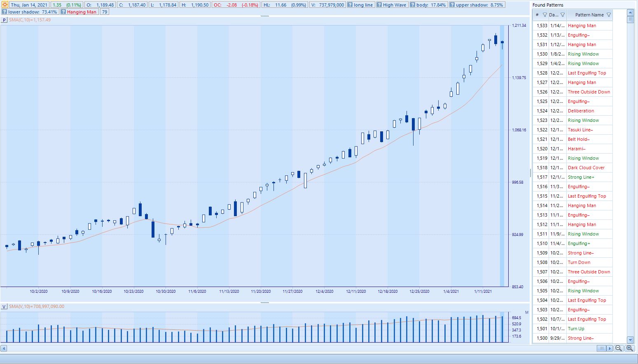Select Dark Cloud Cover pattern row
The height and width of the screenshot is (364, 638).
586,168
